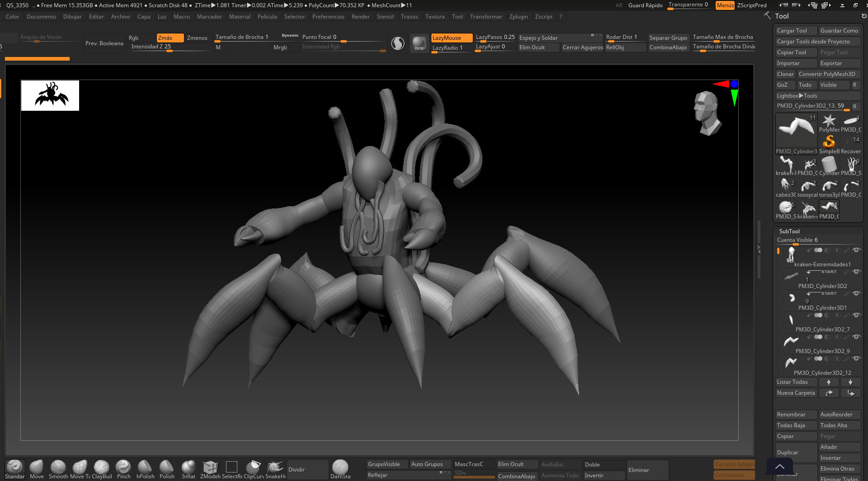This screenshot has height=481, width=868.
Task: Collapse the Tool palette header
Action: tap(782, 16)
